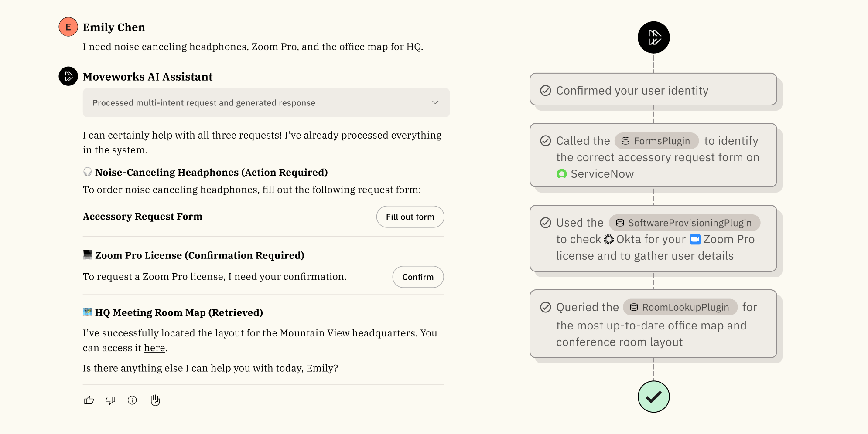Click the thumbs up feedback icon
The image size is (868, 434).
click(x=89, y=400)
